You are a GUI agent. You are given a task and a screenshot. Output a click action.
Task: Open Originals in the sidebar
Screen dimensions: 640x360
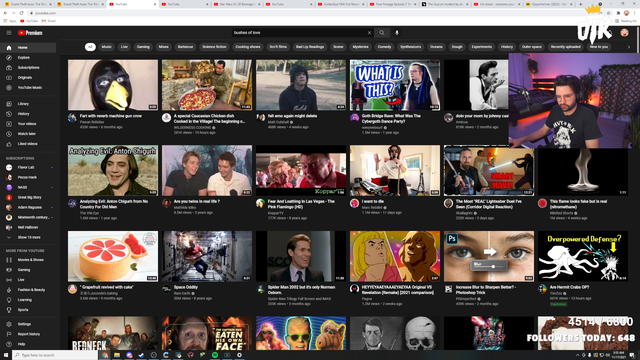[28, 78]
